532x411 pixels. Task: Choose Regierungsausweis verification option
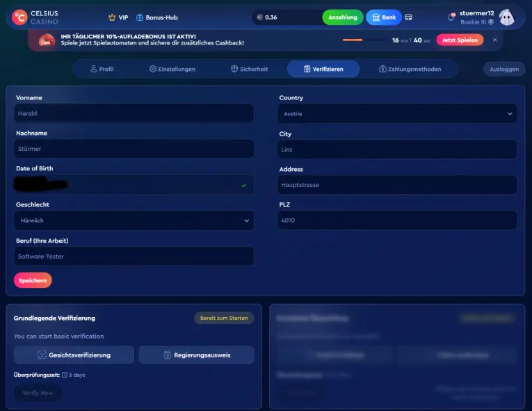click(197, 355)
